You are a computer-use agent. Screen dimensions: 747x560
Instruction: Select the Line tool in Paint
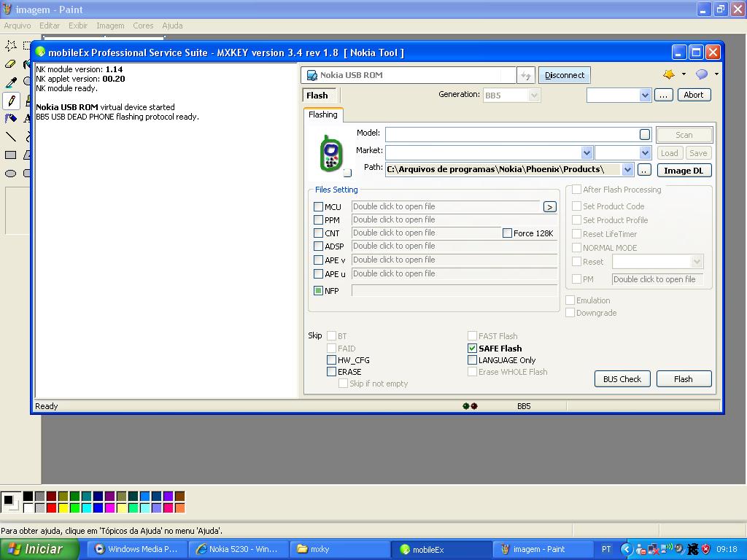tap(11, 136)
